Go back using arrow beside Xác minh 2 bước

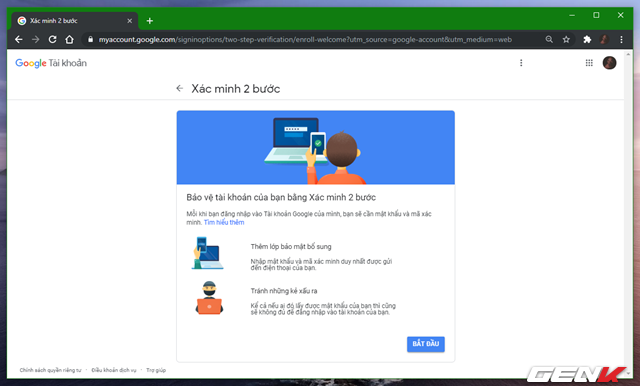coord(180,89)
